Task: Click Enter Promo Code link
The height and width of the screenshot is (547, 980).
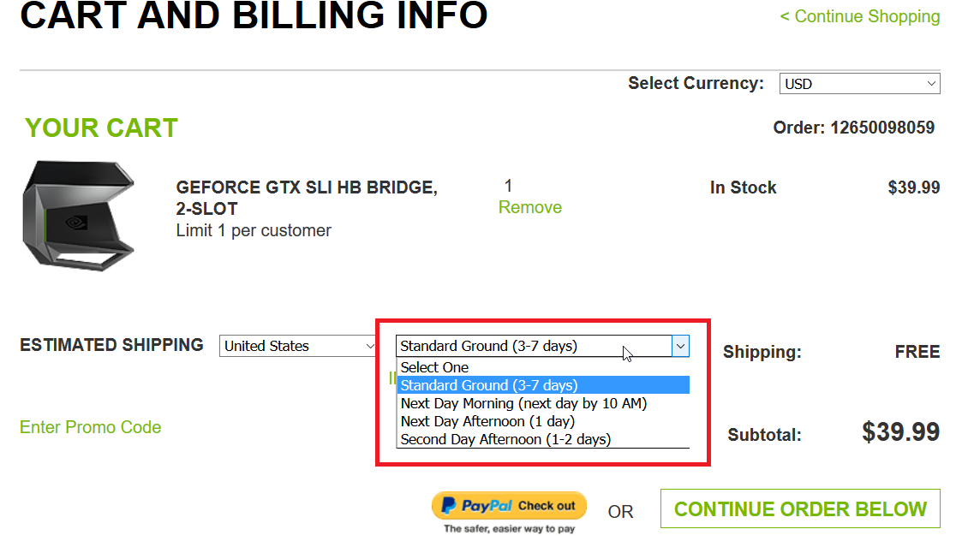Action: click(91, 427)
